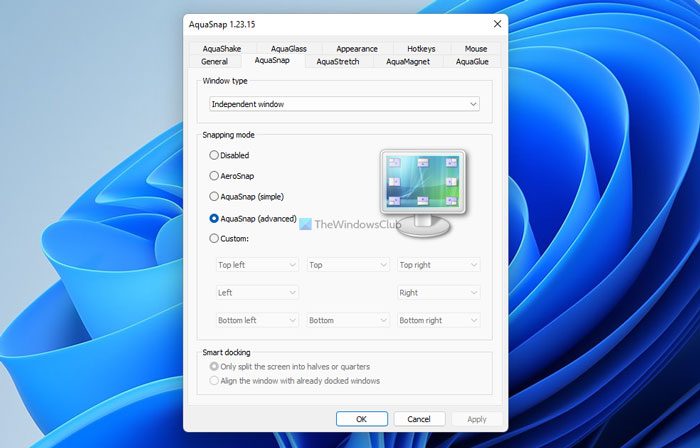700x448 pixels.
Task: Open the Hotkeys tab
Action: 421,49
